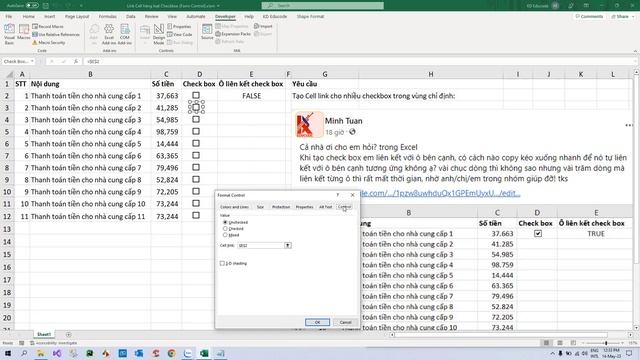Click Import XML data

pyautogui.click(x=263, y=26)
